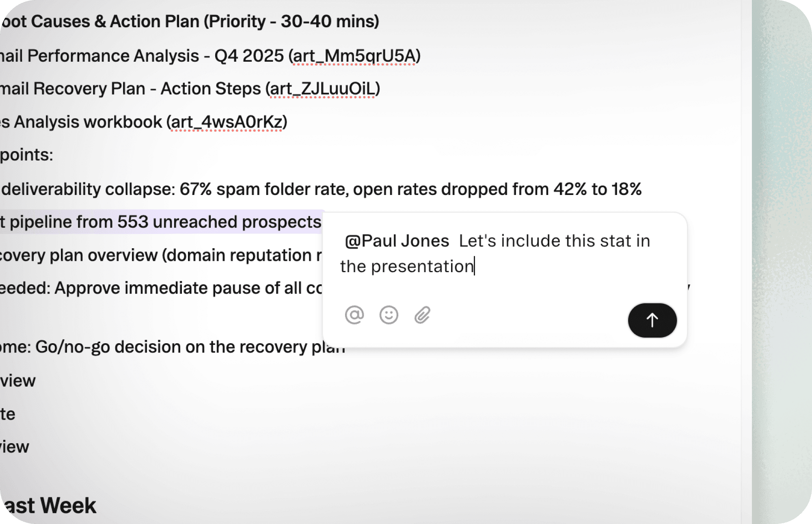Open the emoji picker smiley icon

[389, 315]
